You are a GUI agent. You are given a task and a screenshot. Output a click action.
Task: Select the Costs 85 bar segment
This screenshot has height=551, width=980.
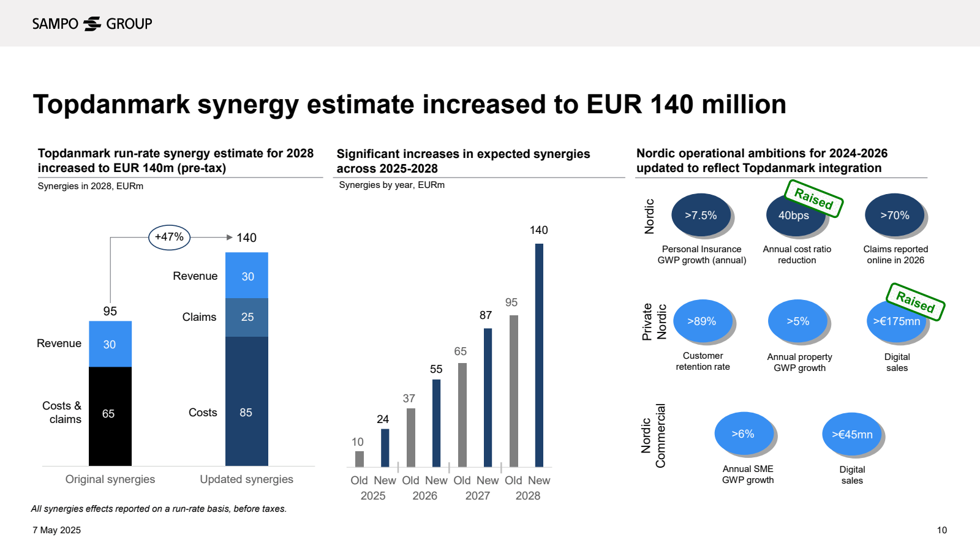pos(247,401)
